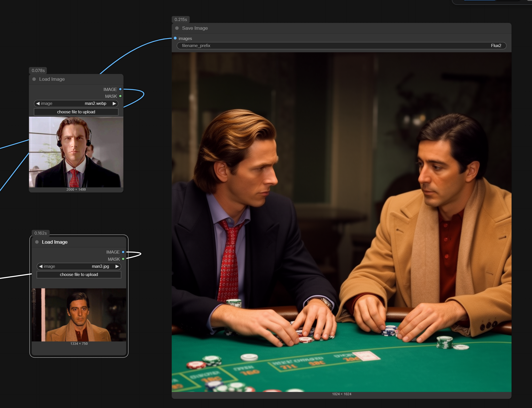Select next image after man2.webp with right arrow
The image size is (532, 408).
[114, 103]
